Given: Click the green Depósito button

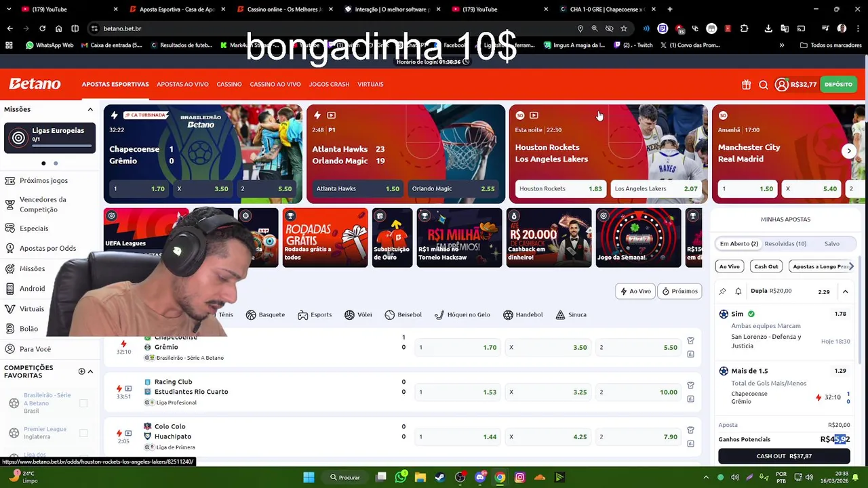Looking at the screenshot, I should pos(838,85).
